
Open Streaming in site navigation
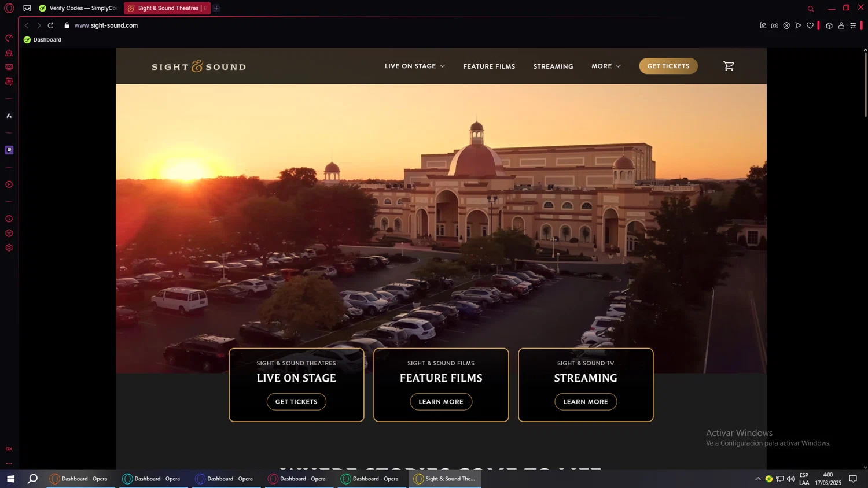(x=553, y=66)
